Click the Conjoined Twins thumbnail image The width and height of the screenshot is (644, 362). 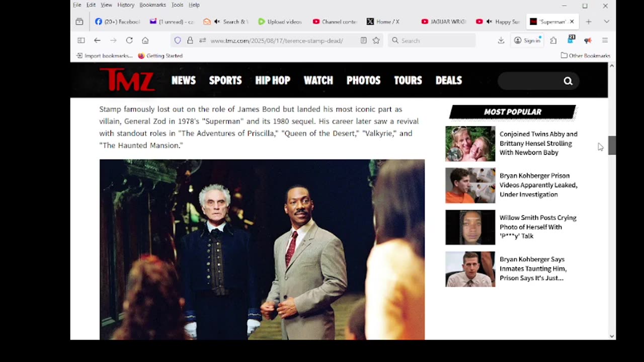(x=470, y=144)
